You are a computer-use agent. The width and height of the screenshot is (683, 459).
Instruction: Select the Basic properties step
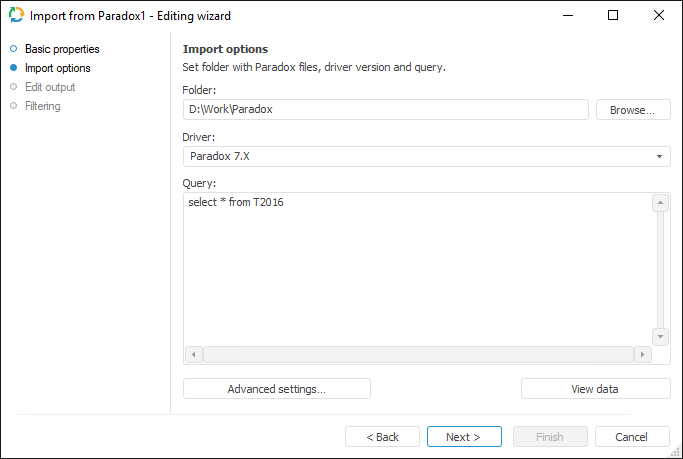click(61, 49)
